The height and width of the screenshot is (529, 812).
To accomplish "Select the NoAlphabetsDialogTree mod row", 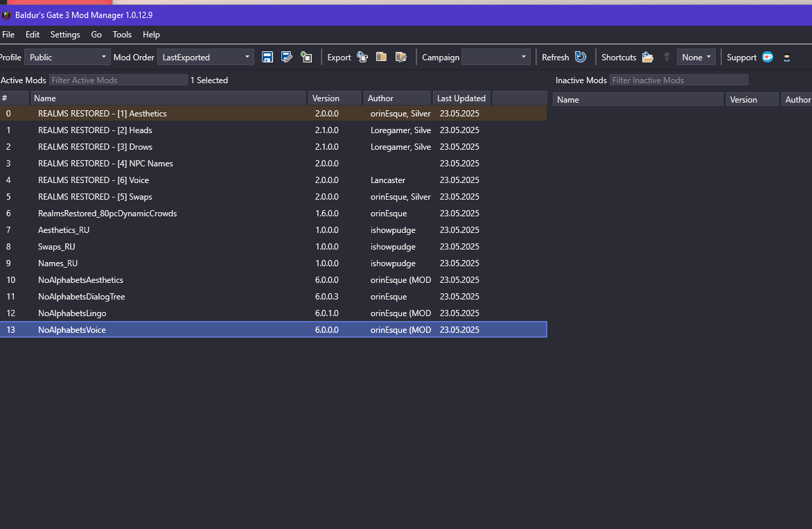I will (274, 296).
